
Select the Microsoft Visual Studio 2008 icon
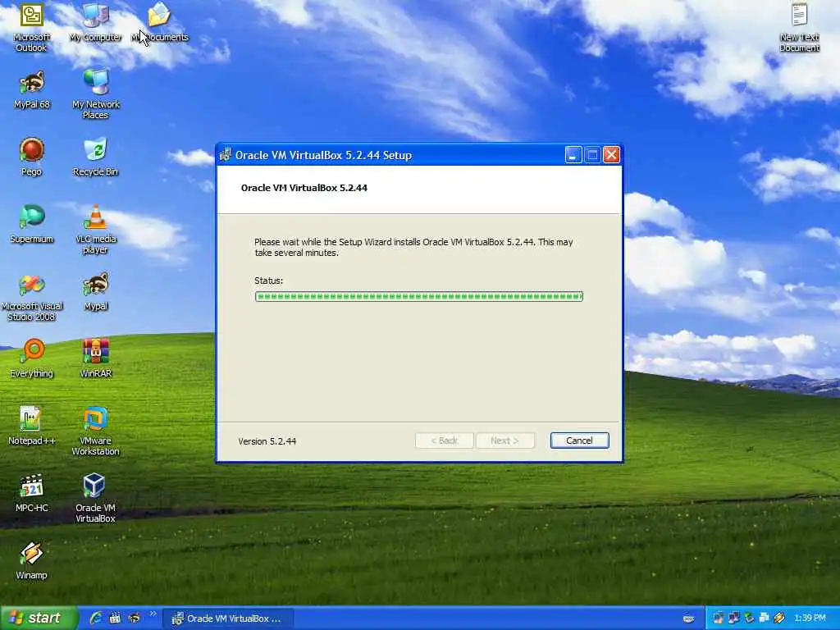pos(32,297)
